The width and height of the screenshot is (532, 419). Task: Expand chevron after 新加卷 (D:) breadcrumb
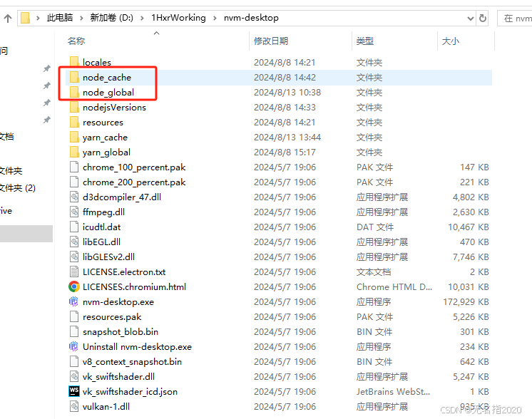pyautogui.click(x=142, y=18)
